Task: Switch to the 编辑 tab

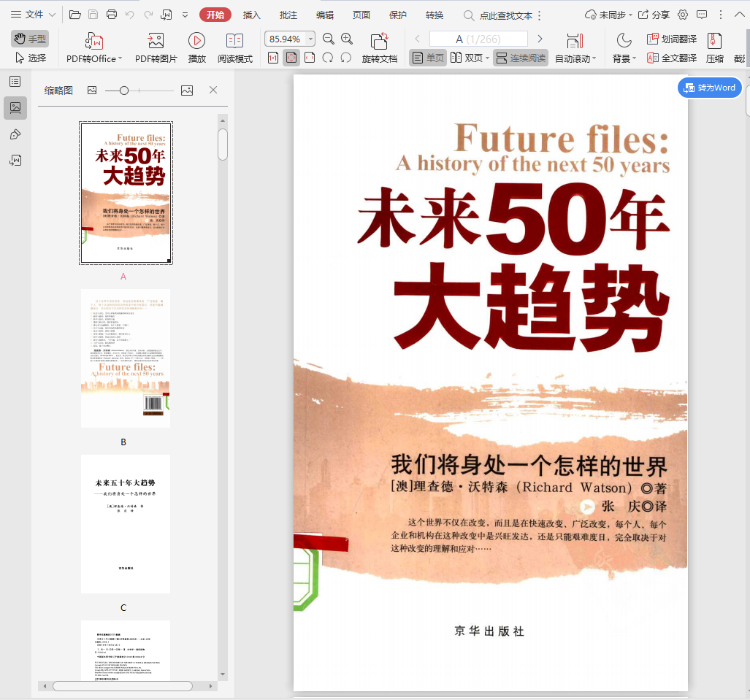Action: (x=325, y=15)
